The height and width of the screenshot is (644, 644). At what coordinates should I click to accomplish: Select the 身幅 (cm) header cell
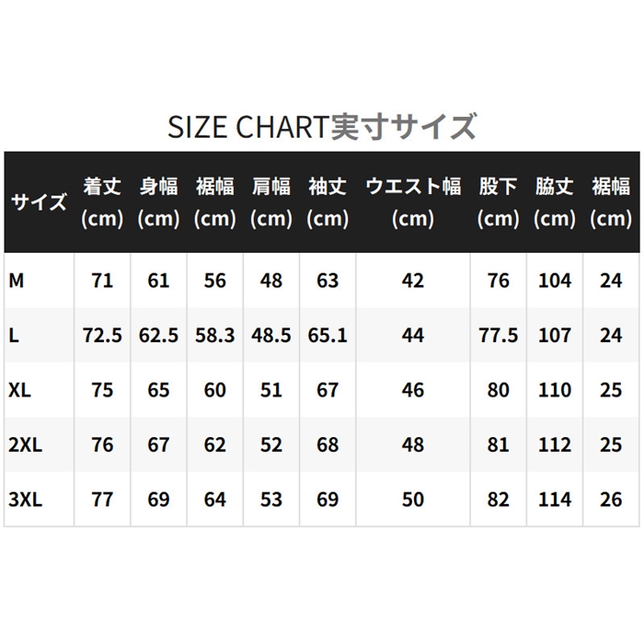[x=158, y=202]
